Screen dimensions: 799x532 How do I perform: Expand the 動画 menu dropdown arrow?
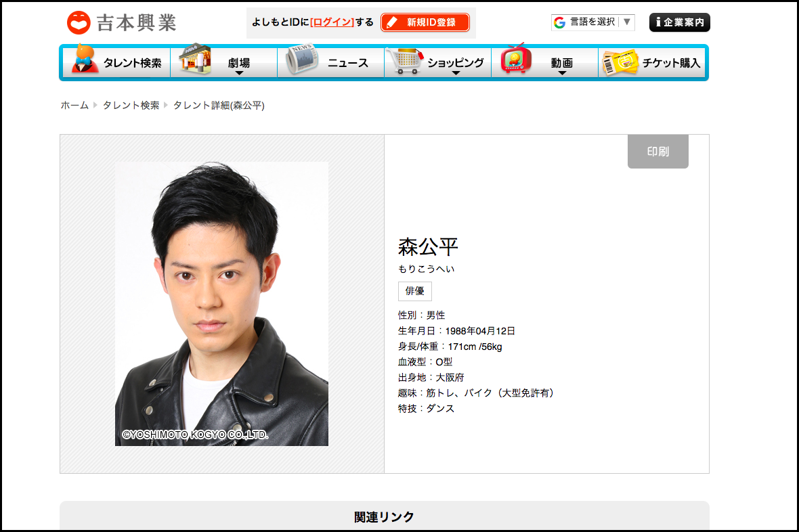(561, 73)
